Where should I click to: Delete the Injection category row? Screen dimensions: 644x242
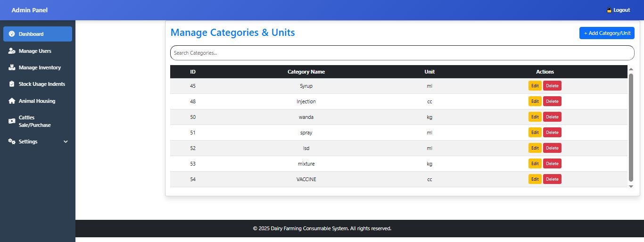click(552, 101)
